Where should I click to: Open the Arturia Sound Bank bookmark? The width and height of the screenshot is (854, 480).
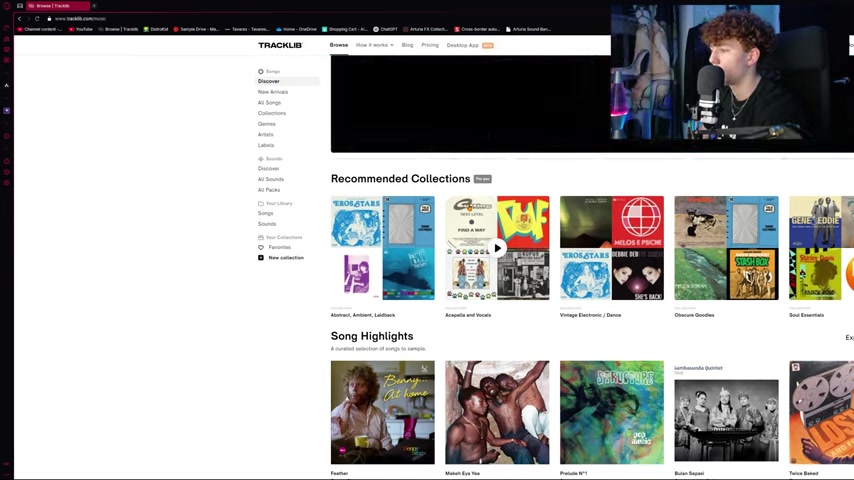point(528,29)
